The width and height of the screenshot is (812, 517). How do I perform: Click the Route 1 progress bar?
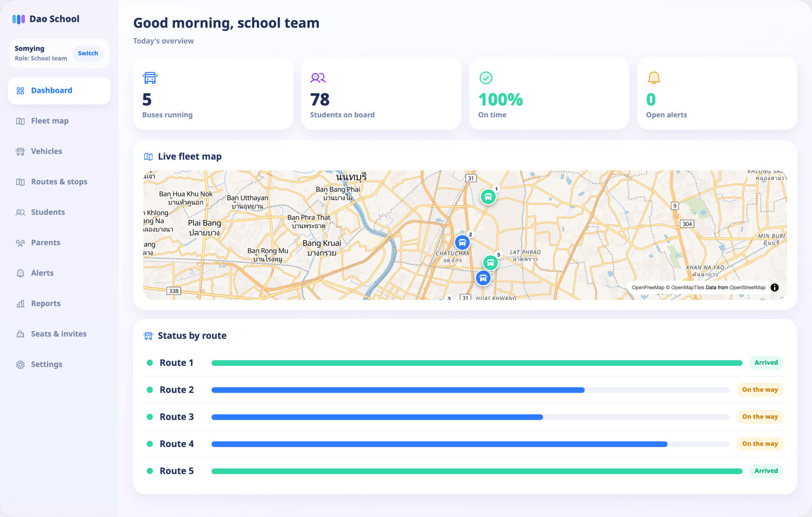[477, 363]
